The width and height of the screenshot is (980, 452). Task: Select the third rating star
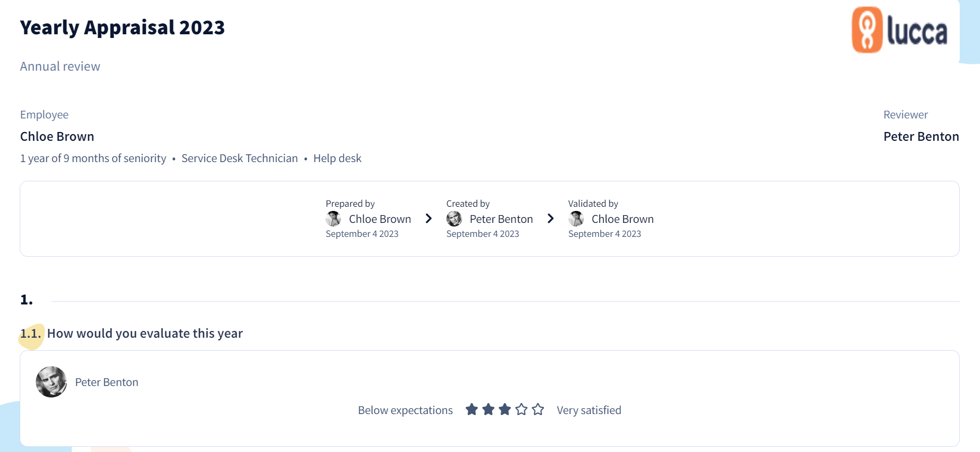pos(505,409)
